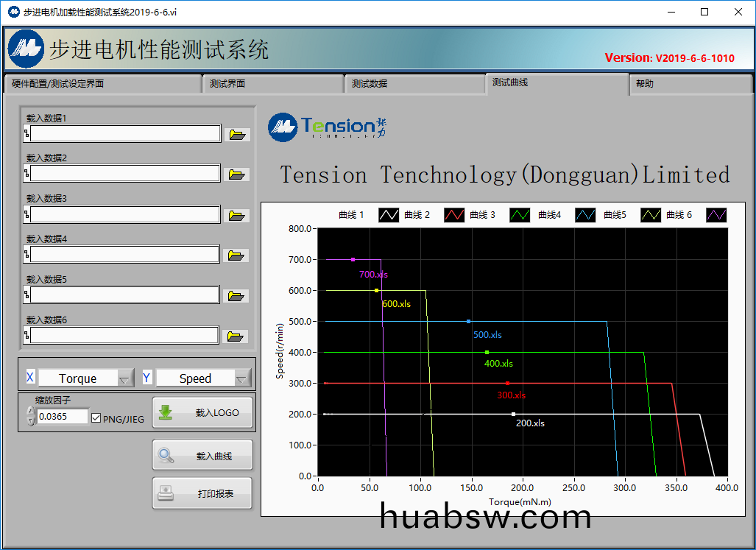Click the 曲线 6 purple legend swatch
Screen dimensions: 756x550
pos(716,215)
